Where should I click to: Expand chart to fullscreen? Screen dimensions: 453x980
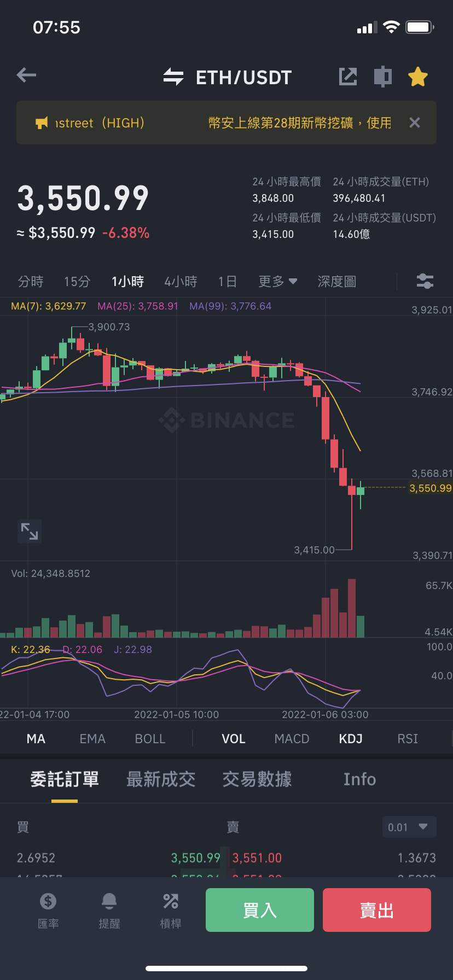30,531
